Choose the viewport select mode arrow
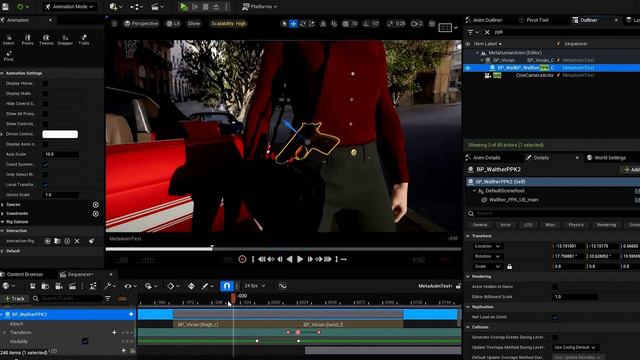 284,24
